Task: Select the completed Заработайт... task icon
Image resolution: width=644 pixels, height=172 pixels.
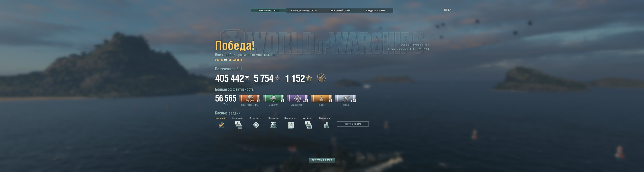Action: coord(221,125)
